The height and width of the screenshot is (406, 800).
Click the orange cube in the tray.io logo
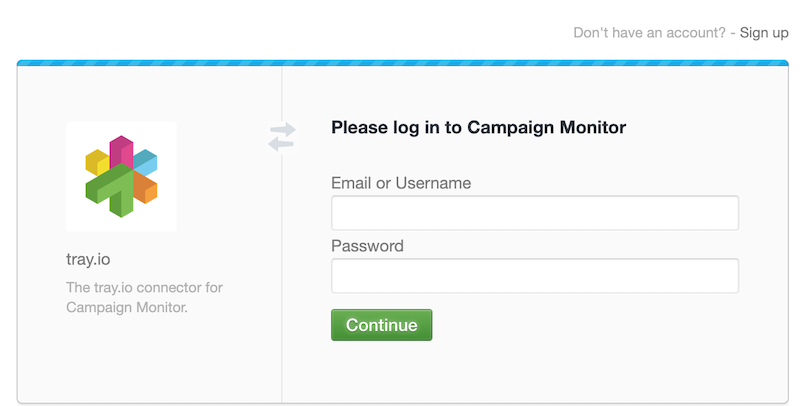pos(146,187)
